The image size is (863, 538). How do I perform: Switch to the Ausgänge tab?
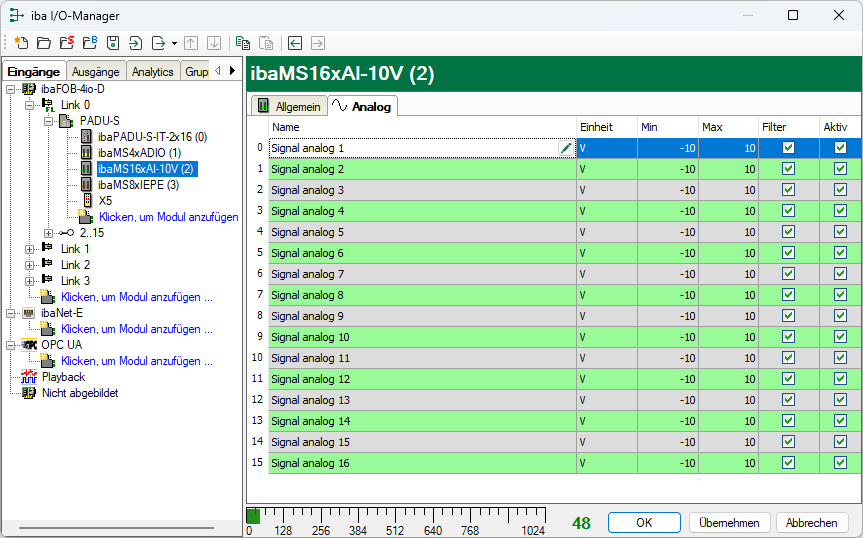tap(96, 72)
